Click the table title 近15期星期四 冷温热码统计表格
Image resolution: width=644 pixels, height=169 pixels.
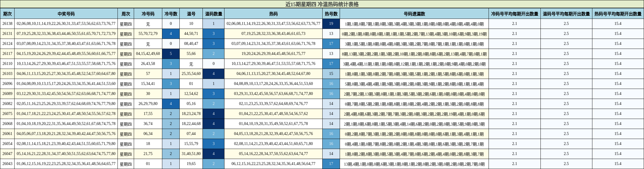322,4
